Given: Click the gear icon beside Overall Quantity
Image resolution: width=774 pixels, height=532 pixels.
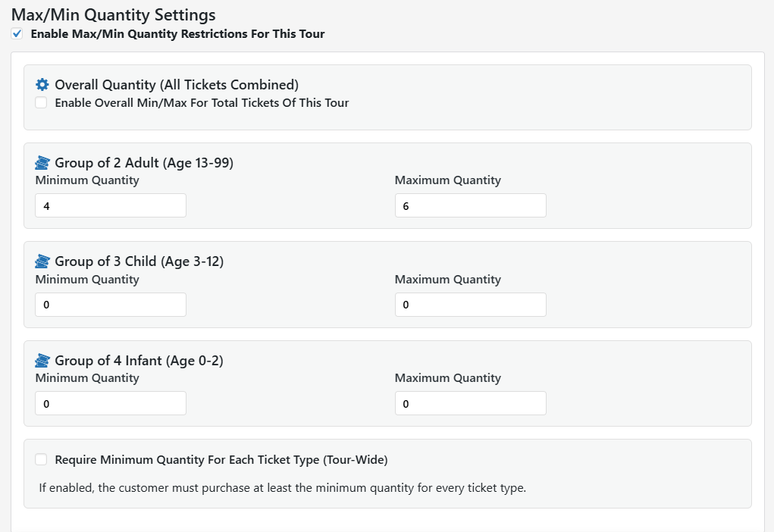Looking at the screenshot, I should (x=42, y=85).
